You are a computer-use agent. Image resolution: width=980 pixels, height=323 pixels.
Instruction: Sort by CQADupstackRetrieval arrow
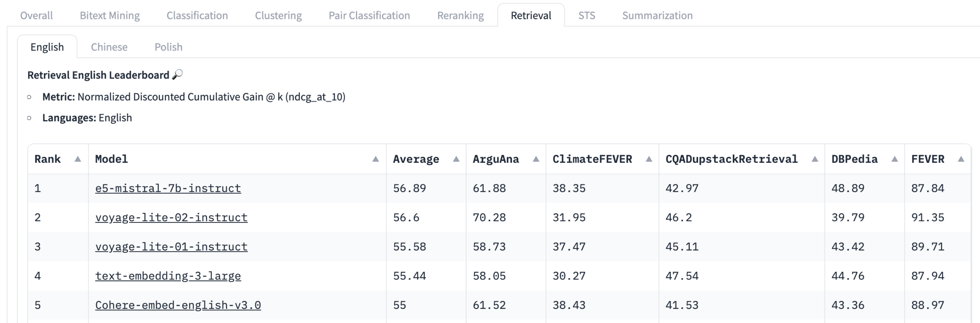coord(815,159)
